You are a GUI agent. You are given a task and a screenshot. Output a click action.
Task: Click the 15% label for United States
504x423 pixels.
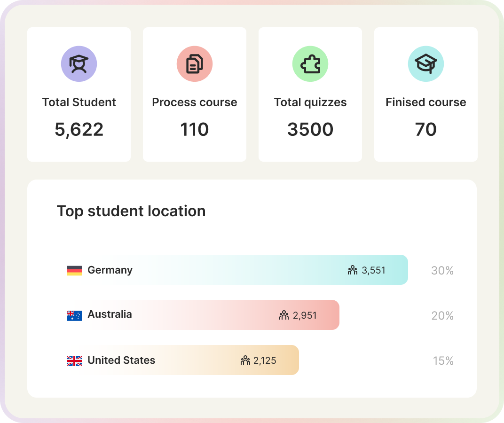click(443, 361)
